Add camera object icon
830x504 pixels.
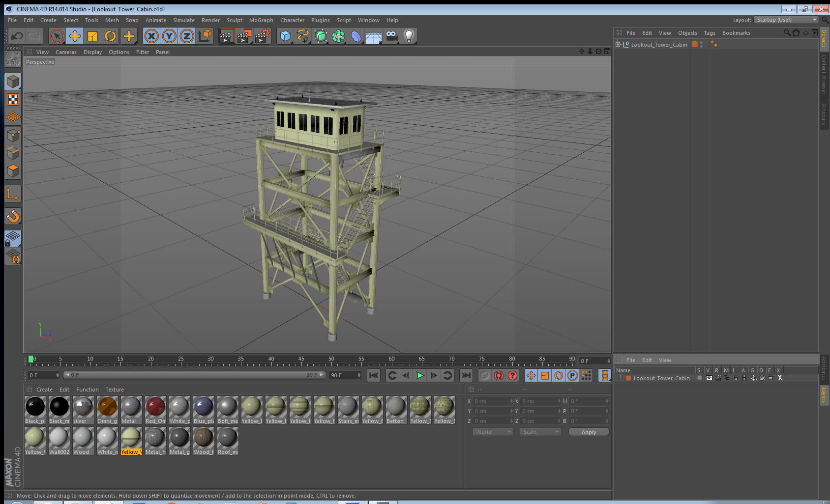391,36
